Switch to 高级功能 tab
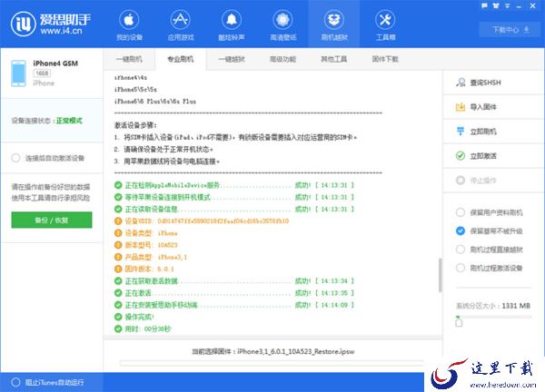The image size is (545, 392). pyautogui.click(x=282, y=59)
